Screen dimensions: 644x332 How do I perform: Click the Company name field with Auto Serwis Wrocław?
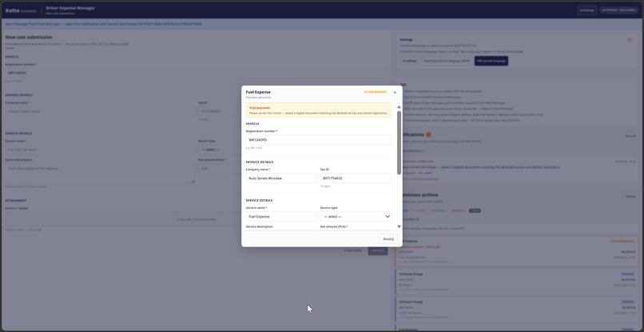(x=281, y=178)
